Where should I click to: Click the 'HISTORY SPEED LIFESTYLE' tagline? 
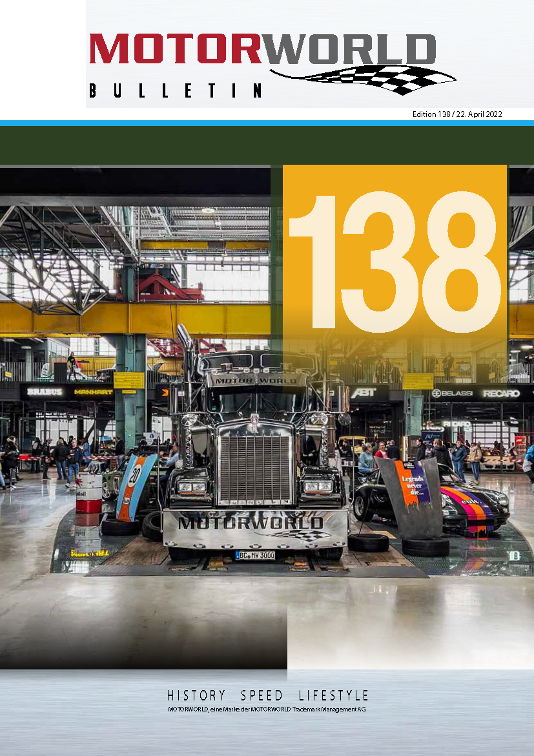coord(267,695)
